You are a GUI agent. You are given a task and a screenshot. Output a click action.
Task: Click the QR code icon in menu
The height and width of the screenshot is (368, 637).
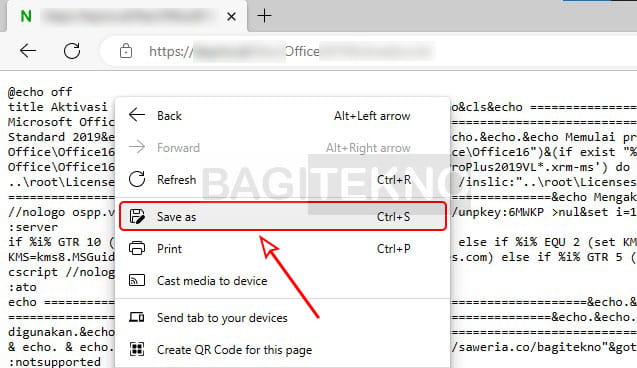(137, 349)
